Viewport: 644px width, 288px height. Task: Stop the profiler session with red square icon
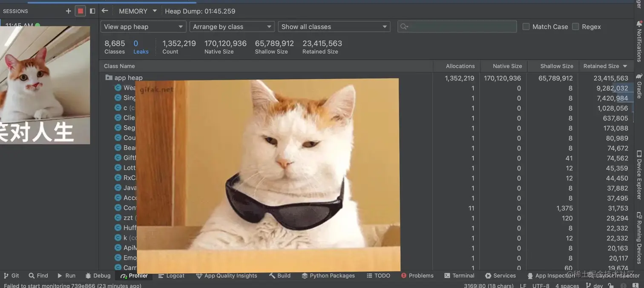point(80,11)
